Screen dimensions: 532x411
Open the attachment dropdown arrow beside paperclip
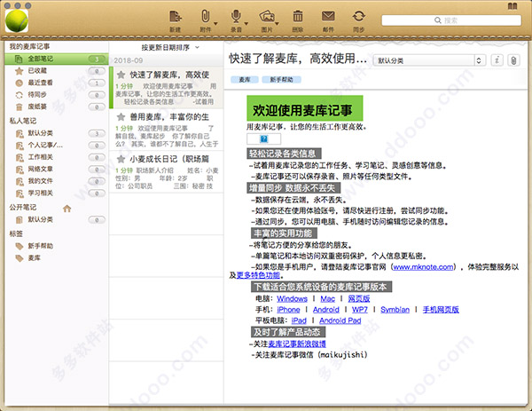click(215, 23)
